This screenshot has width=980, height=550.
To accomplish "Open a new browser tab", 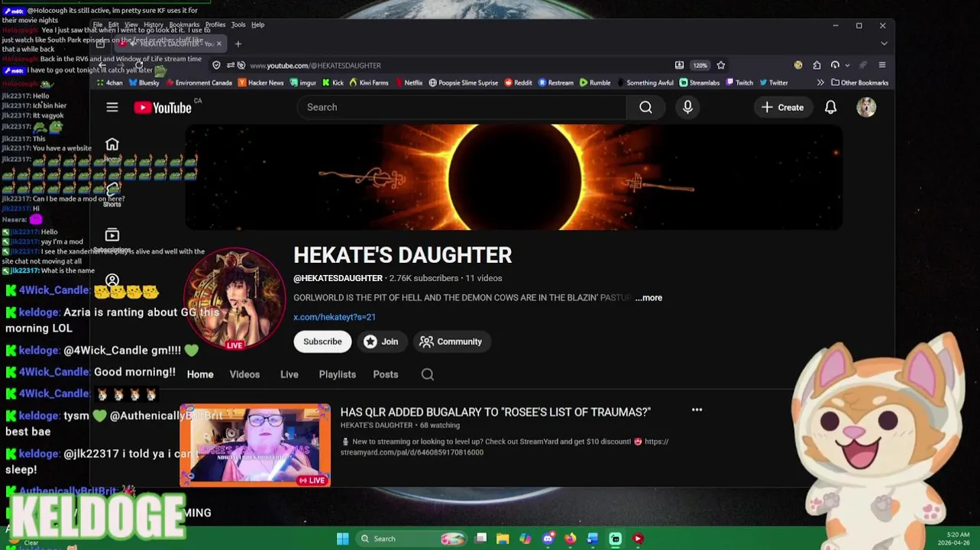I will click(238, 44).
